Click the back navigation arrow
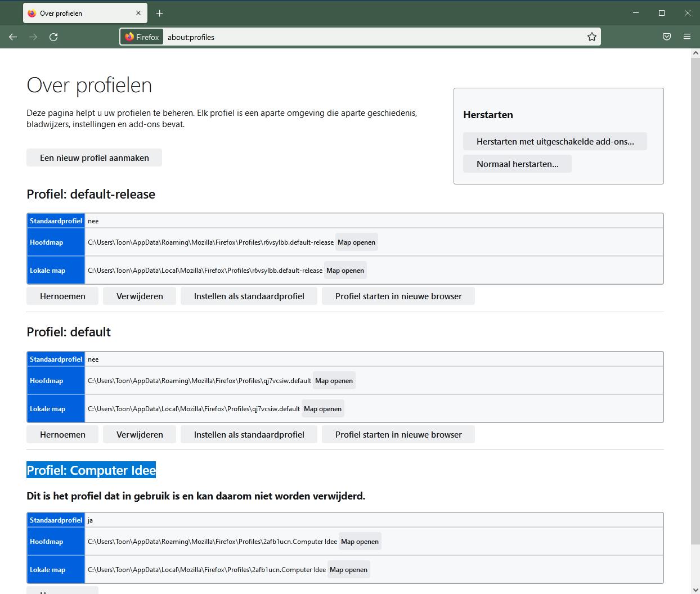700x594 pixels. [13, 37]
